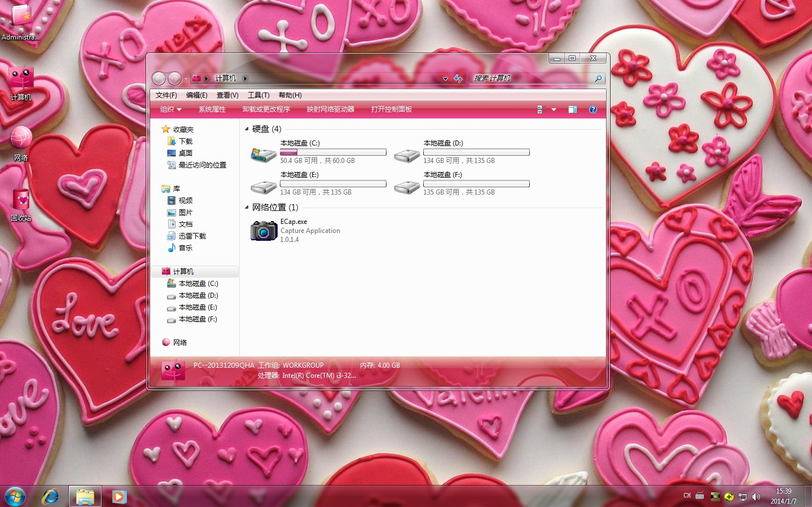
Task: Click the network tray icon
Action: click(743, 496)
